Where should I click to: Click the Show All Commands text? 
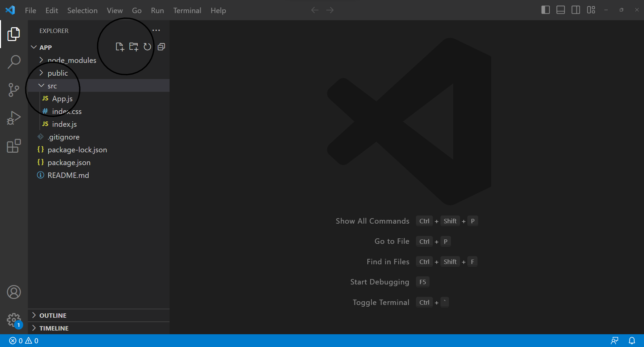(372, 221)
